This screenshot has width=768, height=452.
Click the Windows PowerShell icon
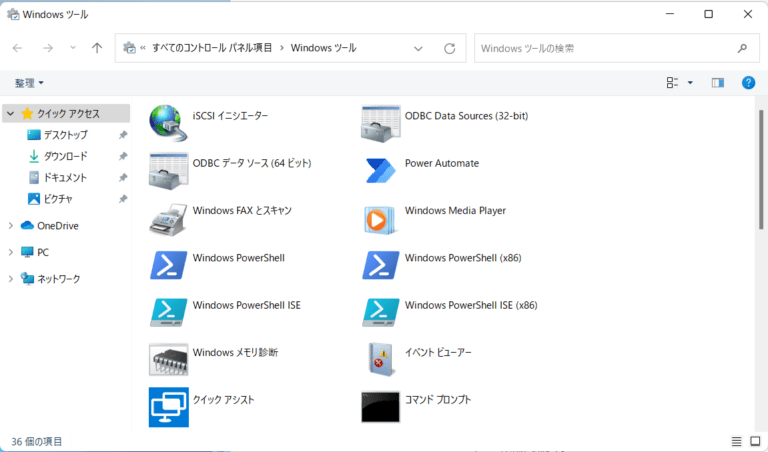point(168,265)
